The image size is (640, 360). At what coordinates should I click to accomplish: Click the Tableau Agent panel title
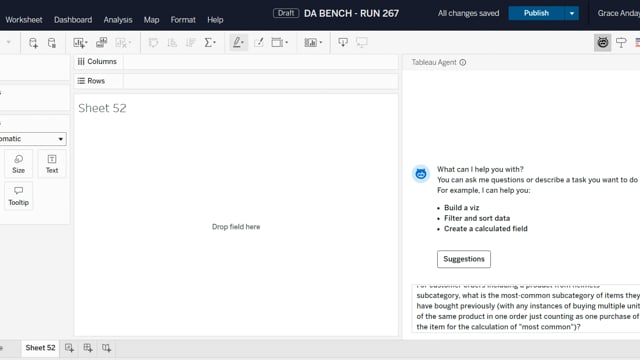pyautogui.click(x=434, y=62)
